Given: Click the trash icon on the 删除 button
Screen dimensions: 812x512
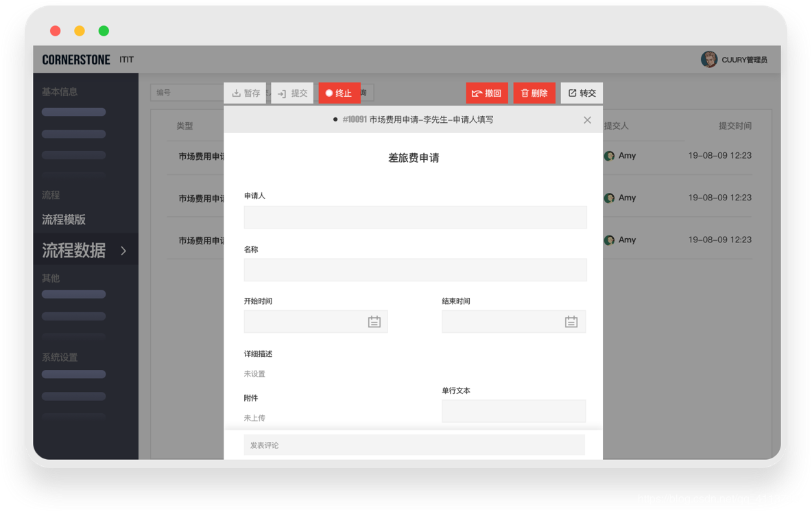Looking at the screenshot, I should (x=523, y=93).
